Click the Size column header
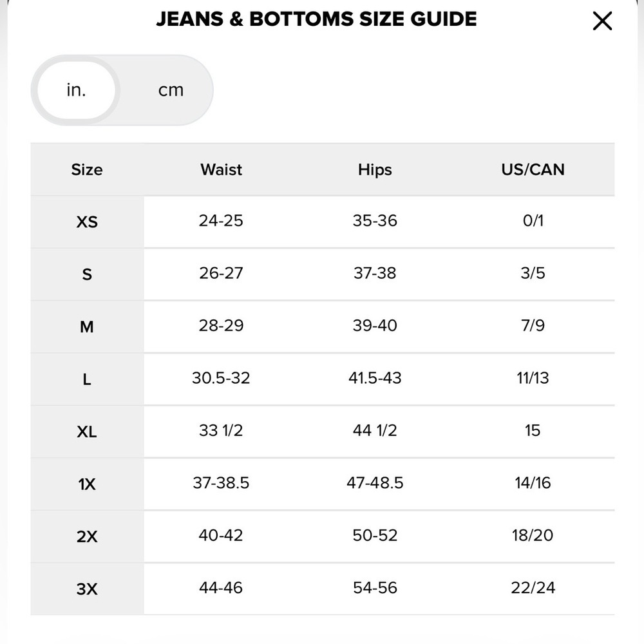Viewport: 644px width, 644px height. pyautogui.click(x=87, y=169)
